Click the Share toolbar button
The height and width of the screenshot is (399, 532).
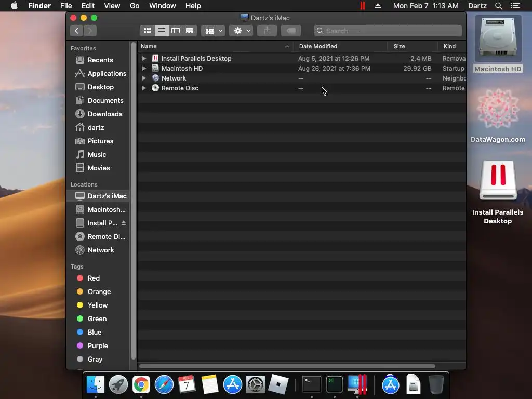tap(267, 31)
